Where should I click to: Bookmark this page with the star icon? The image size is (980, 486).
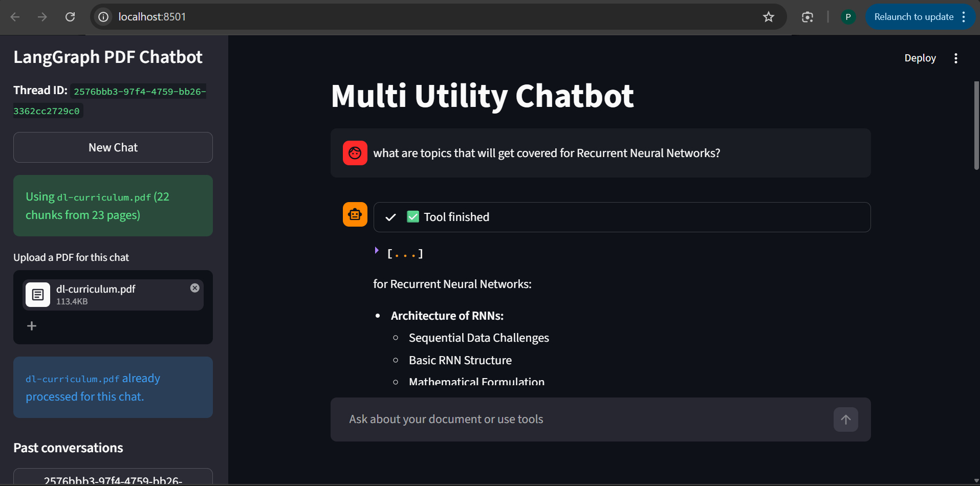(x=768, y=17)
